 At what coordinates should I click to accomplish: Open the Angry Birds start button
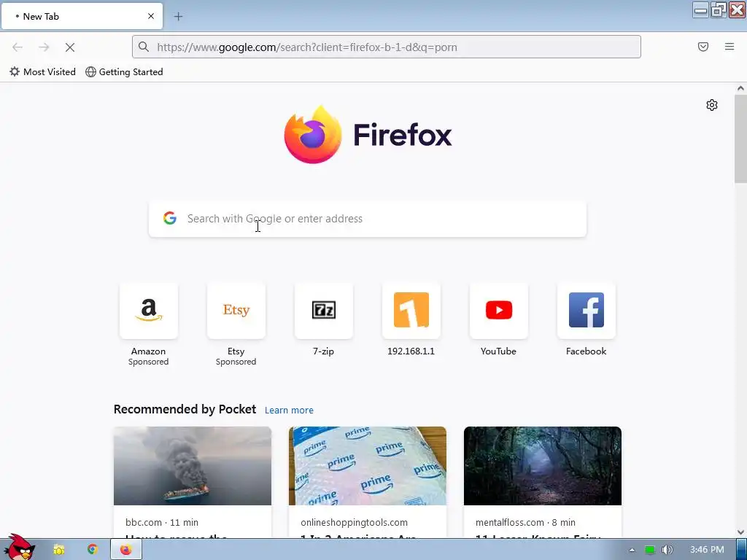click(x=19, y=547)
